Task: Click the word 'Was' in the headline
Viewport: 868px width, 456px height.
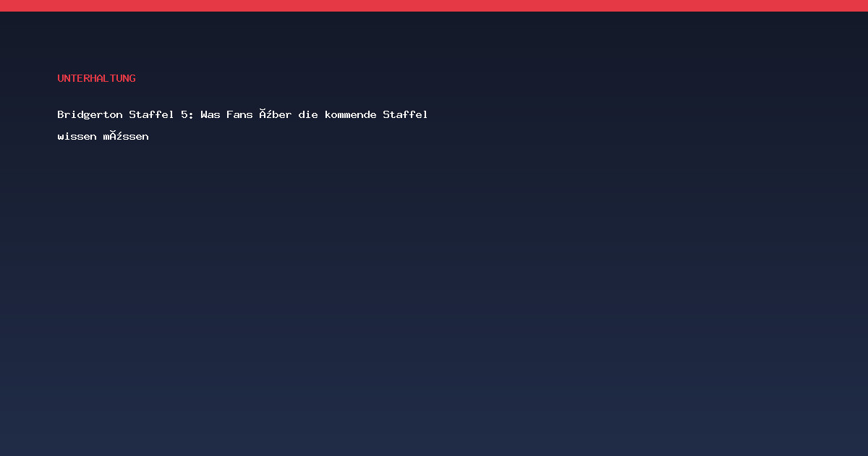Action: 210,114
